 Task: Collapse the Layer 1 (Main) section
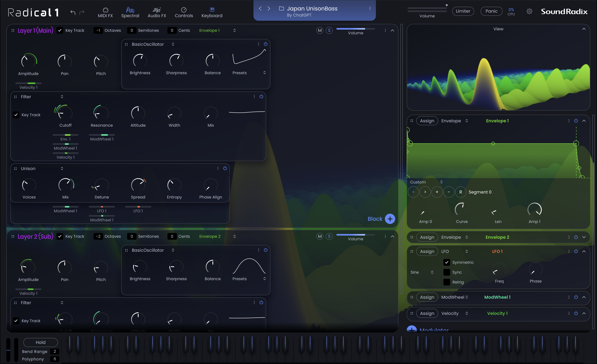click(x=393, y=31)
